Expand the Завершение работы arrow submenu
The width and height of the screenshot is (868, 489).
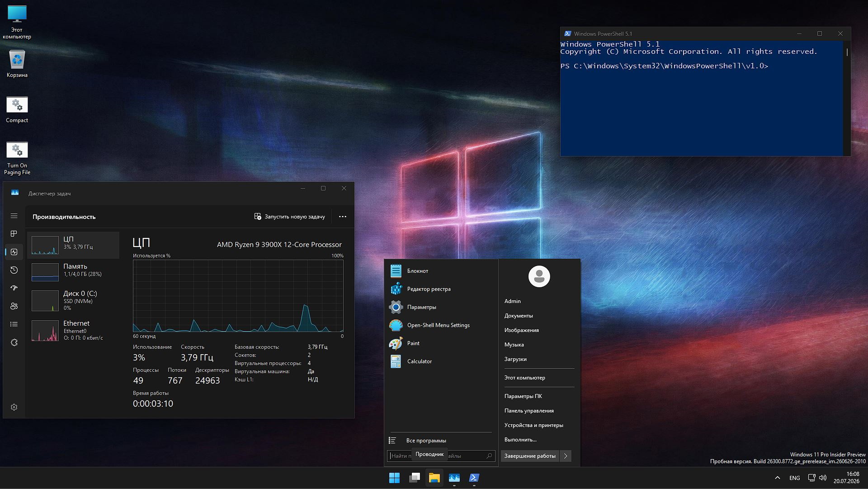click(566, 456)
